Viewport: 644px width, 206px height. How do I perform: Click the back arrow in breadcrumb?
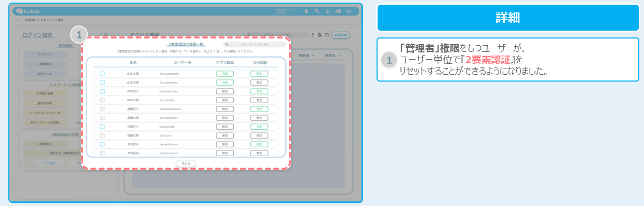pos(19,20)
